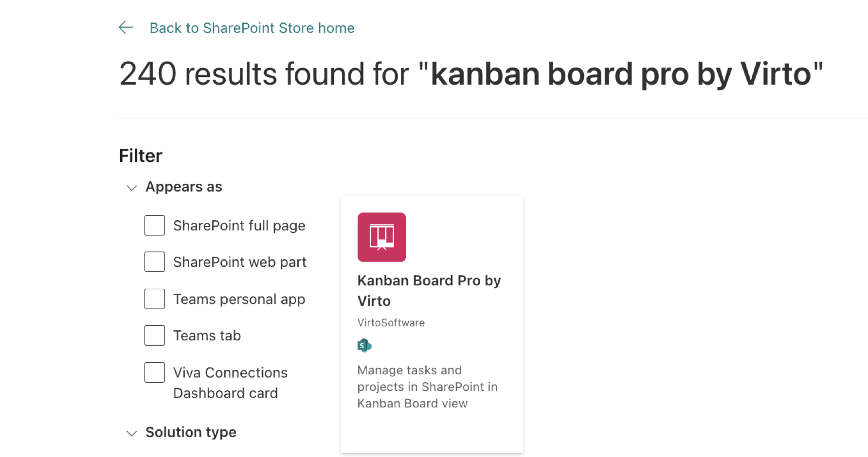This screenshot has height=457, width=868.
Task: Check the Teams tab filter box
Action: point(154,335)
